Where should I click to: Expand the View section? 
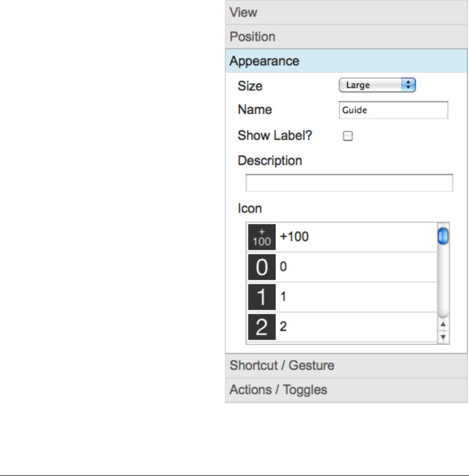pyautogui.click(x=346, y=12)
